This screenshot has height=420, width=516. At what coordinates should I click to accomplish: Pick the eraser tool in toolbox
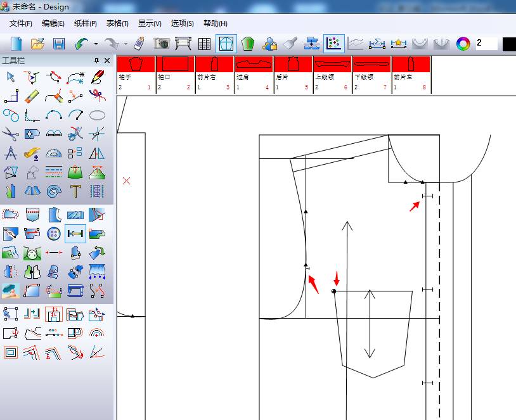coord(32,96)
